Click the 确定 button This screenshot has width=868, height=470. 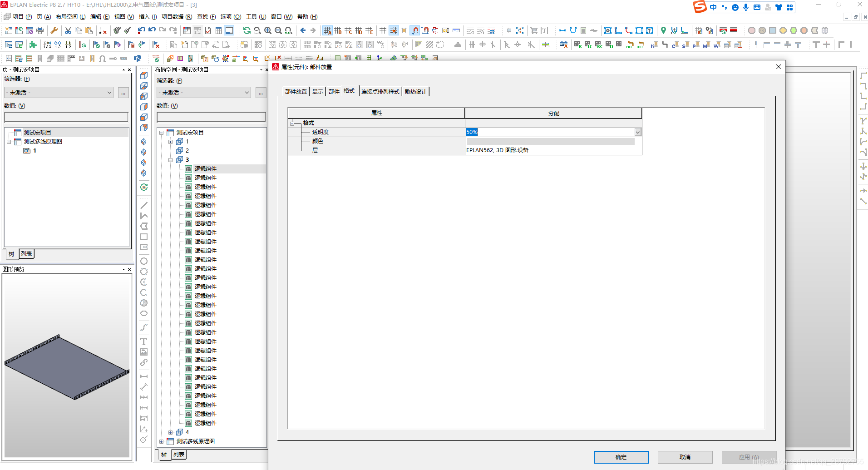tap(621, 457)
